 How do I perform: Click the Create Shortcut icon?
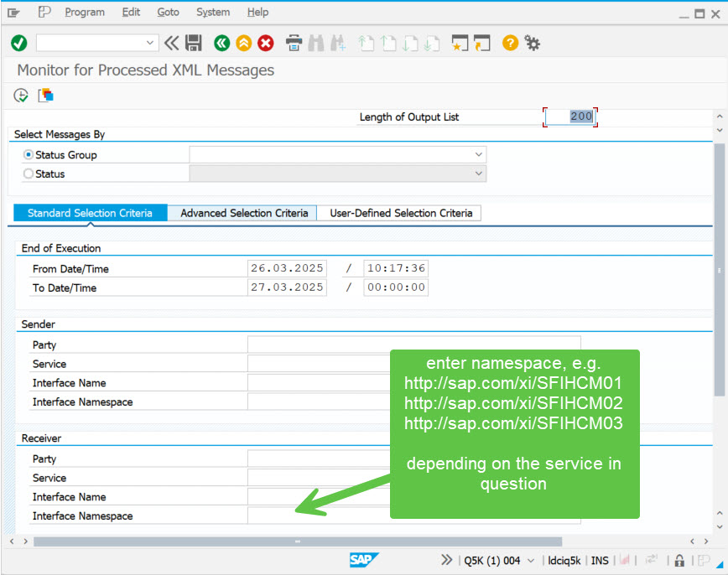point(482,43)
